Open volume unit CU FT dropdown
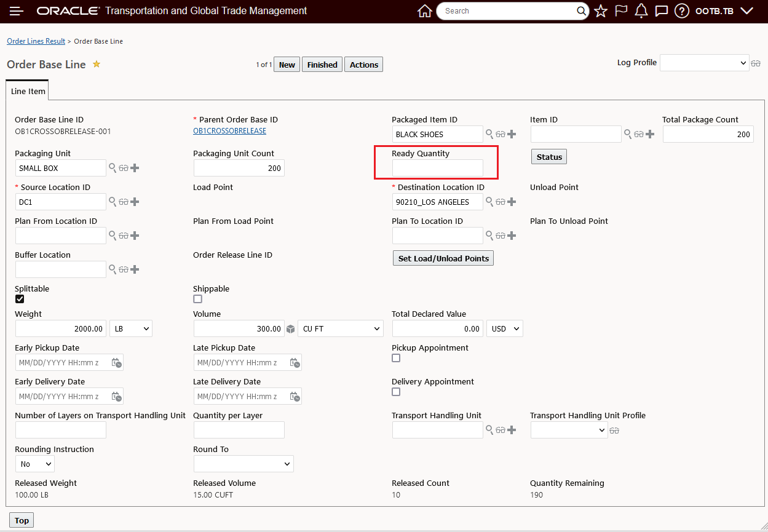The width and height of the screenshot is (768, 532). point(340,328)
